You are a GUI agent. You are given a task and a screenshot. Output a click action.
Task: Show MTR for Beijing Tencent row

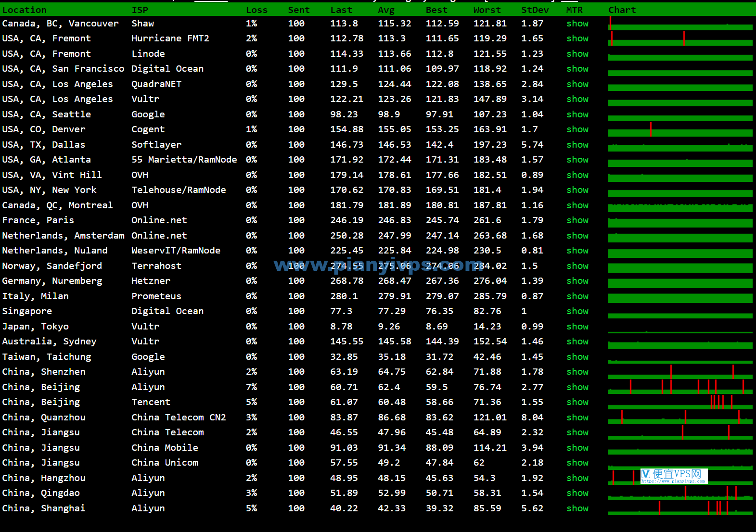pos(577,402)
